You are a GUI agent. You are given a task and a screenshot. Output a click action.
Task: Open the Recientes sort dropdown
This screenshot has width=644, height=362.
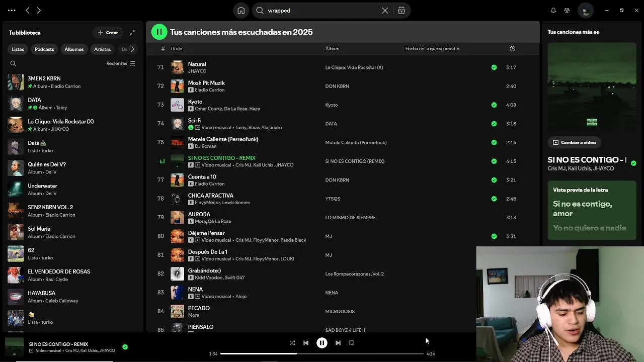point(121,63)
